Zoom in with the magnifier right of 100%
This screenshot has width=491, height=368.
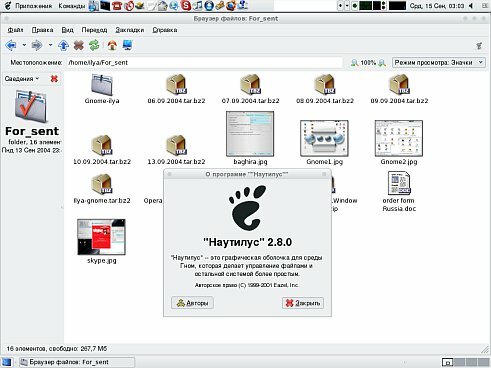[x=382, y=63]
